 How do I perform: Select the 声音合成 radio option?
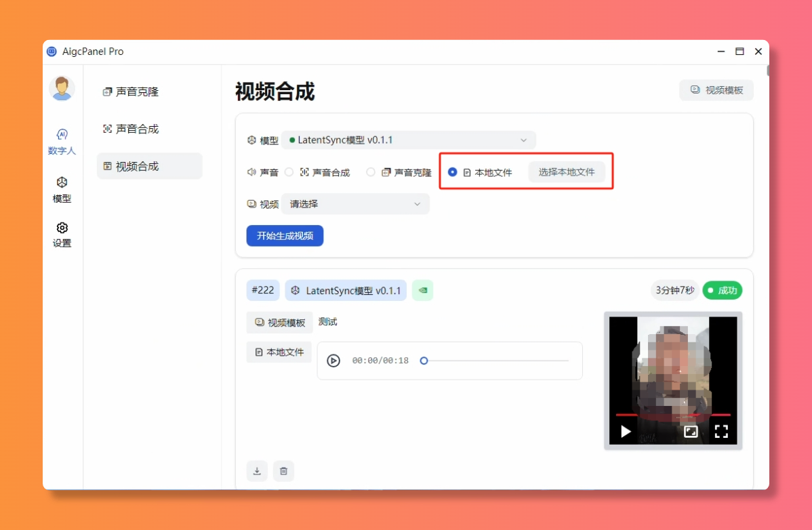[x=289, y=172]
